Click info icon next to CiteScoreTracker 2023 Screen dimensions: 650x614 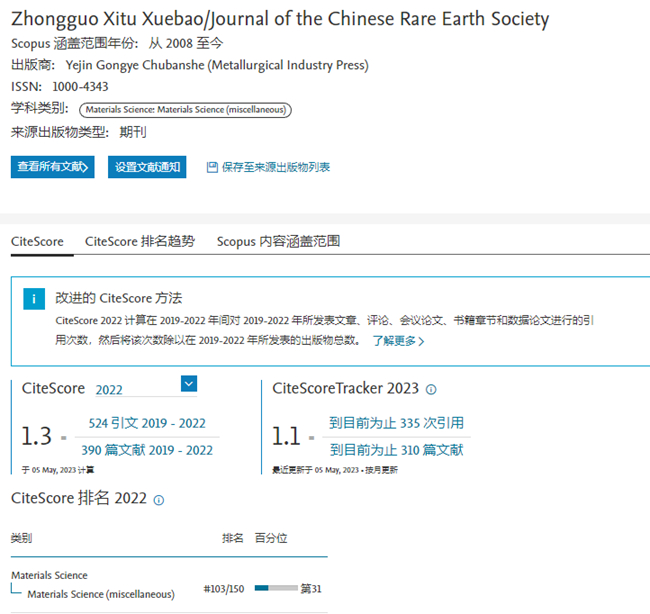click(x=431, y=389)
